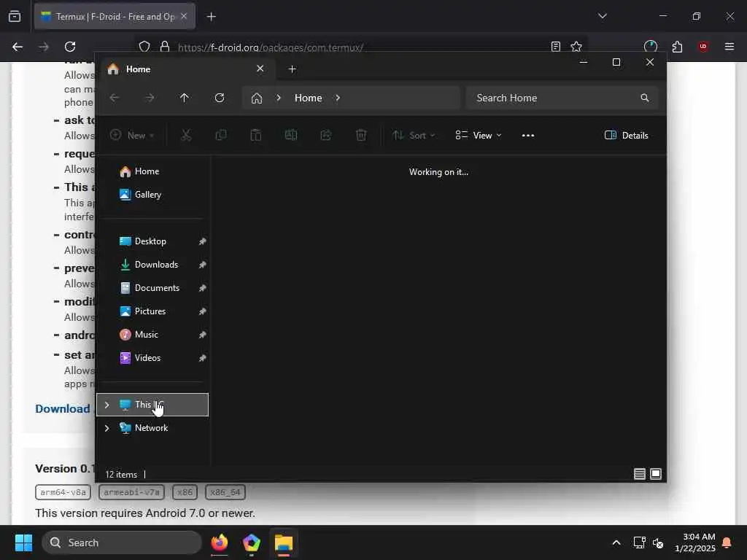
Task: Close the Home tab in File Explorer
Action: (260, 69)
